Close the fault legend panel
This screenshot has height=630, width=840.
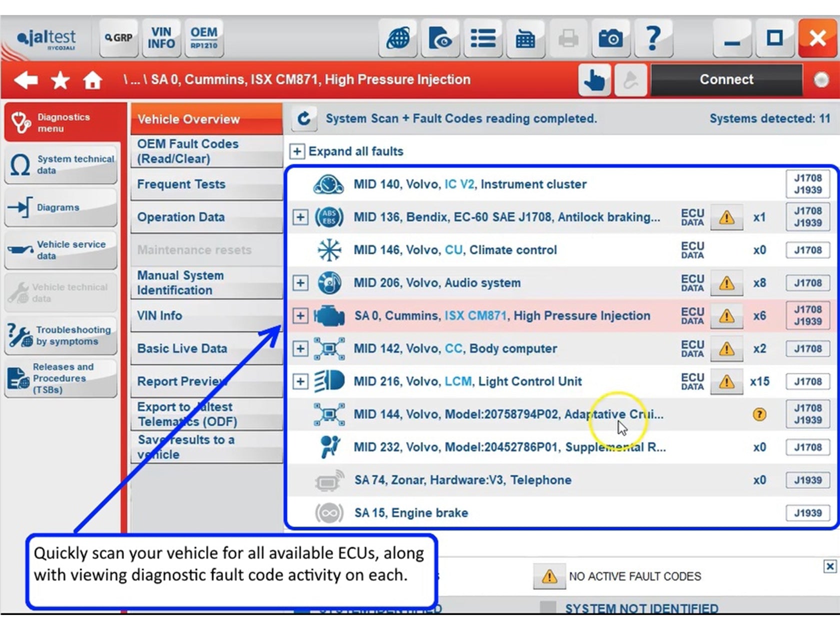829,566
